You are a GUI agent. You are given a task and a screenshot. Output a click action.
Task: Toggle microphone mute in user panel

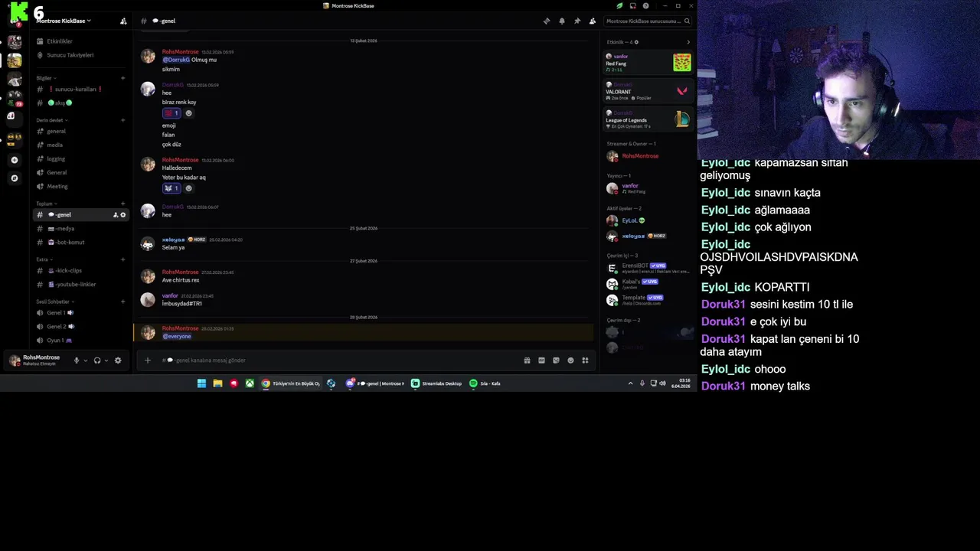click(76, 360)
